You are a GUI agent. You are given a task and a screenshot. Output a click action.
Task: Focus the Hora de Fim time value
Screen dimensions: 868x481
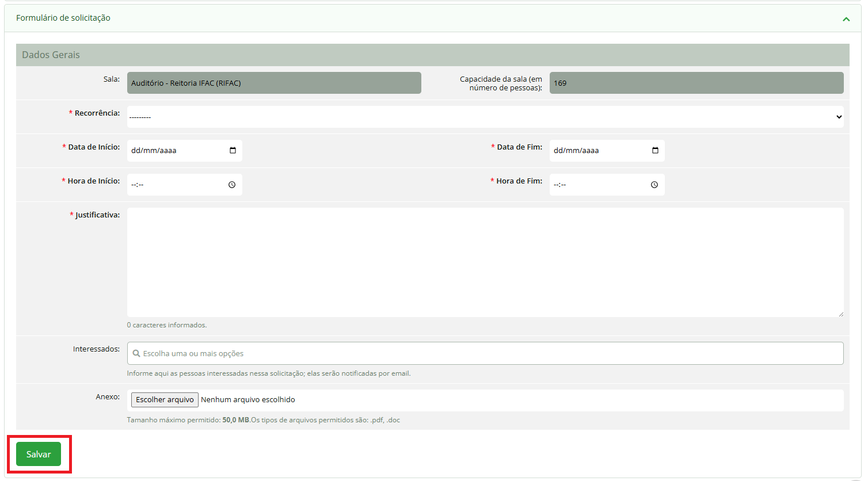[x=560, y=185]
